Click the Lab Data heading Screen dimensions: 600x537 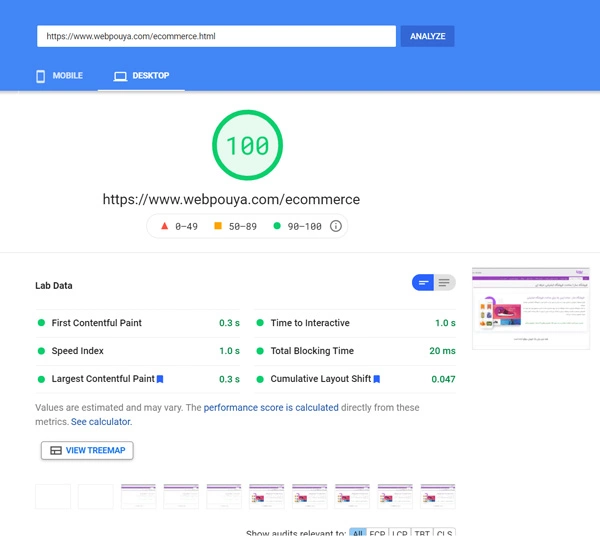[x=54, y=286]
